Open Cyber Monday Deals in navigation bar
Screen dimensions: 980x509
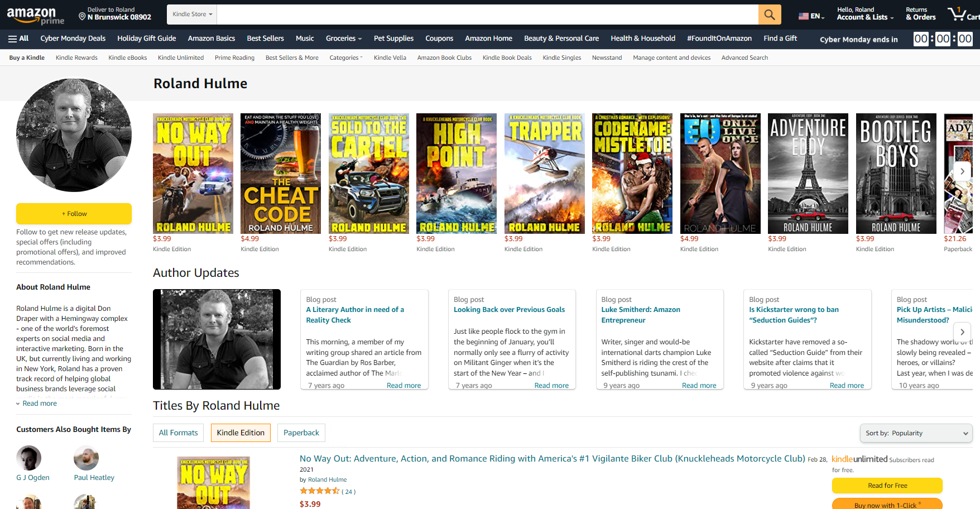pyautogui.click(x=73, y=39)
